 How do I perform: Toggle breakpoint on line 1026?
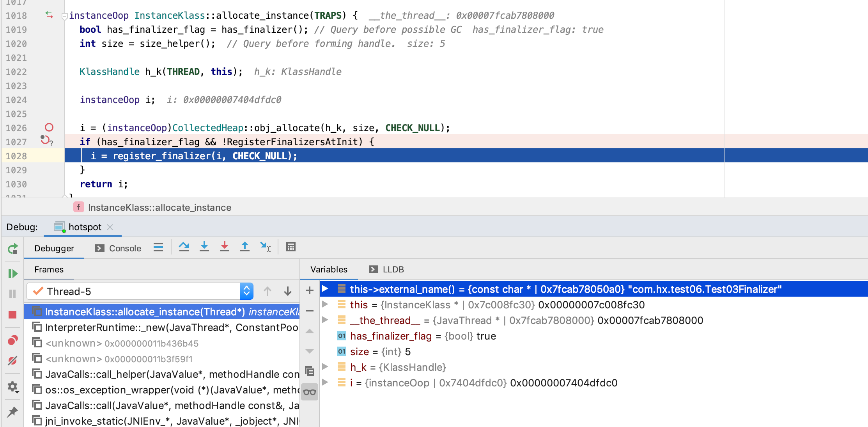(x=49, y=128)
